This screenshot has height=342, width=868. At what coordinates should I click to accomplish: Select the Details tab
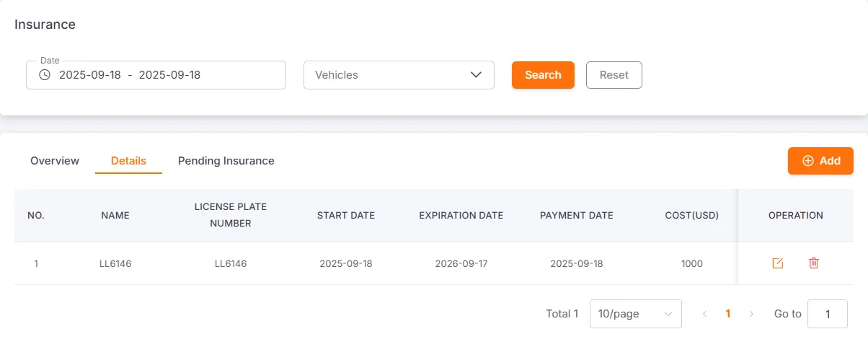click(x=128, y=161)
